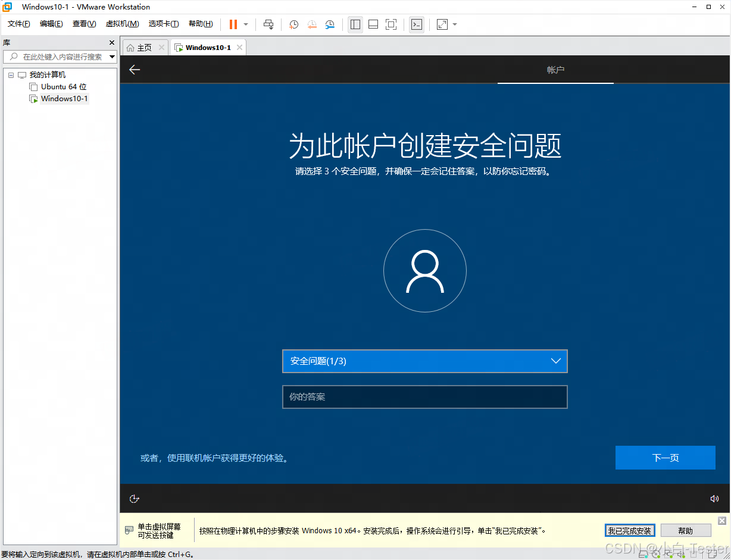Screen dimensions: 731x560
Task: Open the 虚拟机 menu
Action: pos(122,24)
